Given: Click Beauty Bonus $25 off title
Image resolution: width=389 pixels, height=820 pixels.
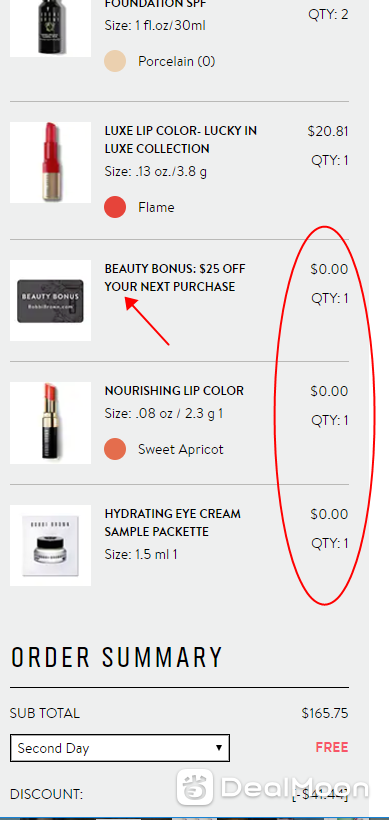Looking at the screenshot, I should (175, 278).
